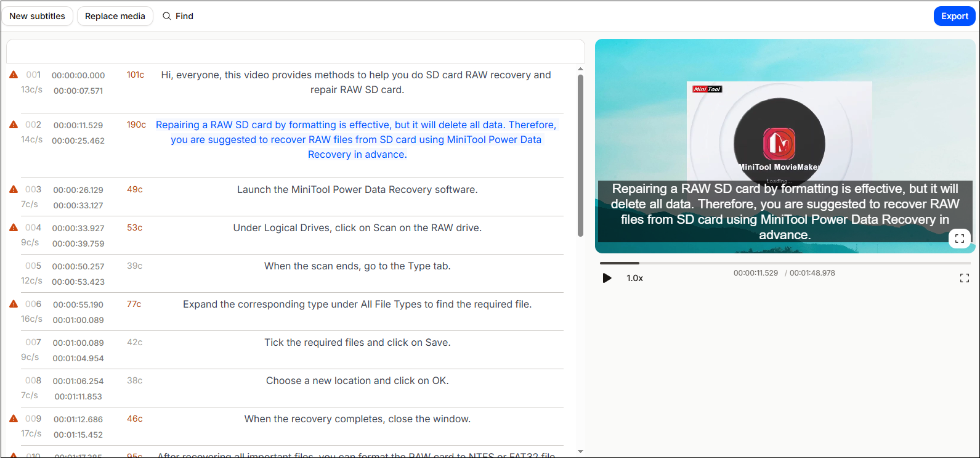The height and width of the screenshot is (458, 980).
Task: Click start time 00:00:00.000 of subtitle 001
Action: [x=78, y=75]
